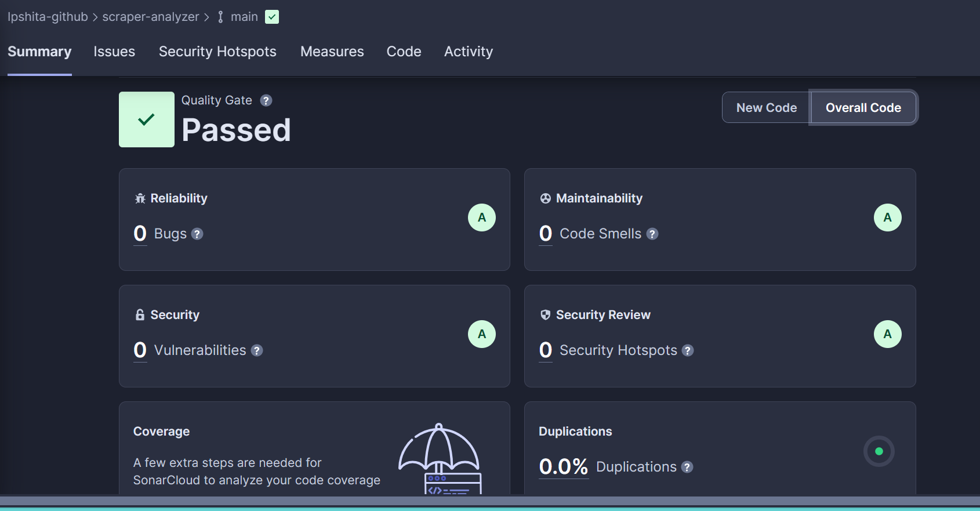980x511 pixels.
Task: Click the branch icon next to main
Action: tap(220, 17)
